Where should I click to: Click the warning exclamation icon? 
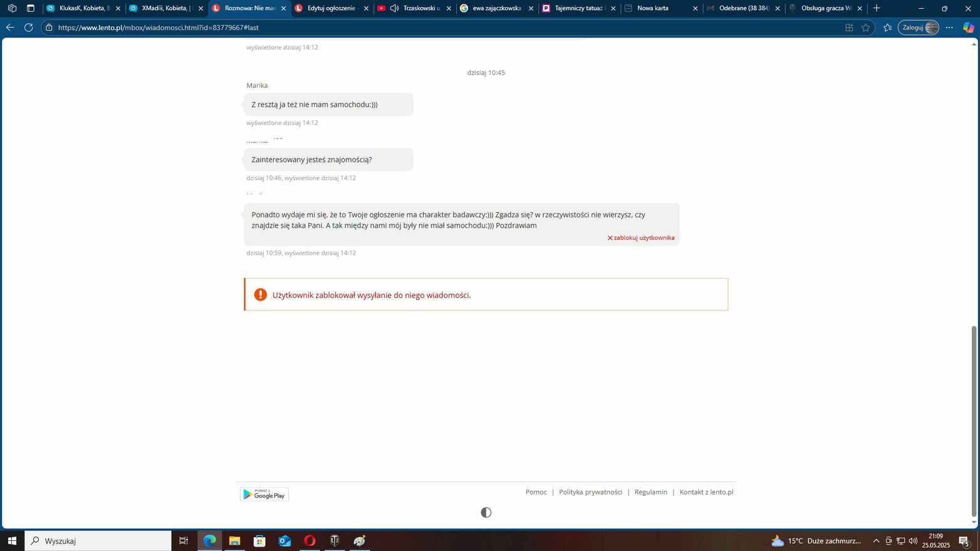click(261, 295)
